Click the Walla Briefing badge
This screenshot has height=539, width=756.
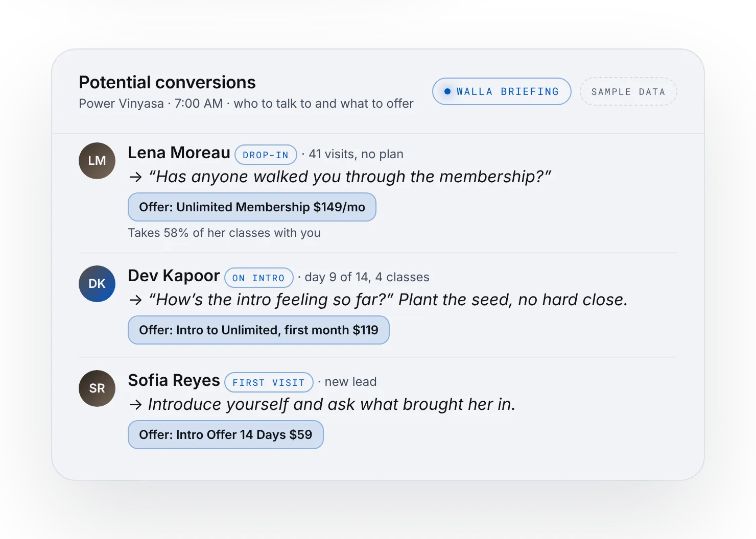pos(502,91)
